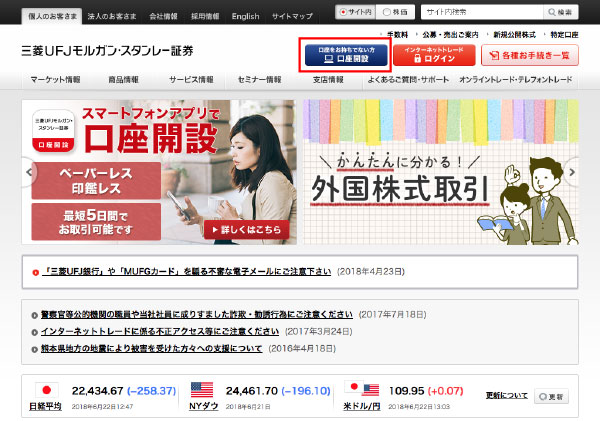Go to 会社情報 in the top bar
The height and width of the screenshot is (421, 600).
click(163, 16)
